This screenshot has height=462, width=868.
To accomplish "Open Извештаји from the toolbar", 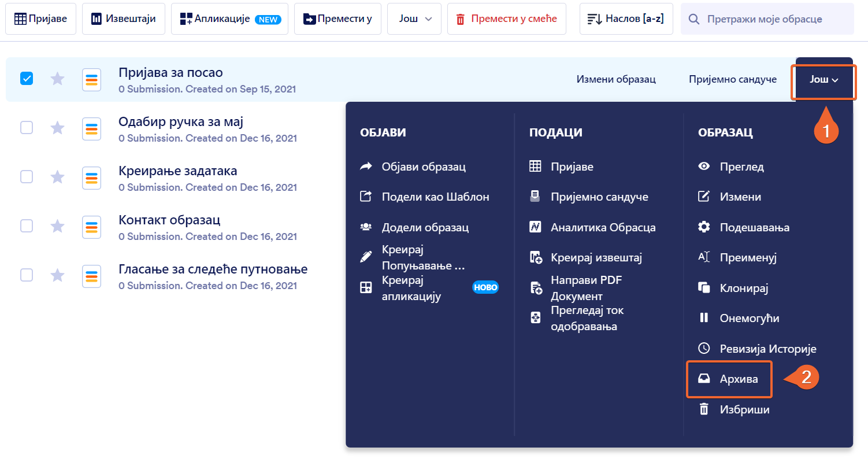I will point(123,19).
